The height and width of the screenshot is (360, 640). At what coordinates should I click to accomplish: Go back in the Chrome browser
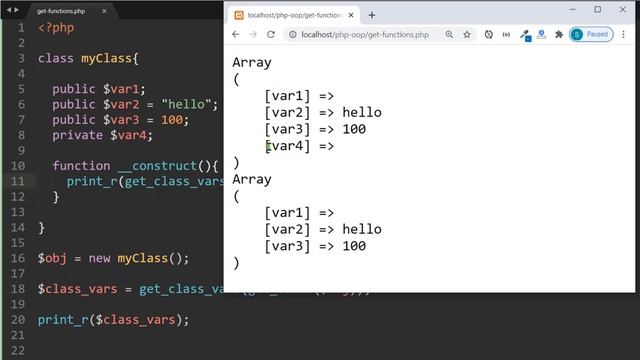(x=236, y=34)
